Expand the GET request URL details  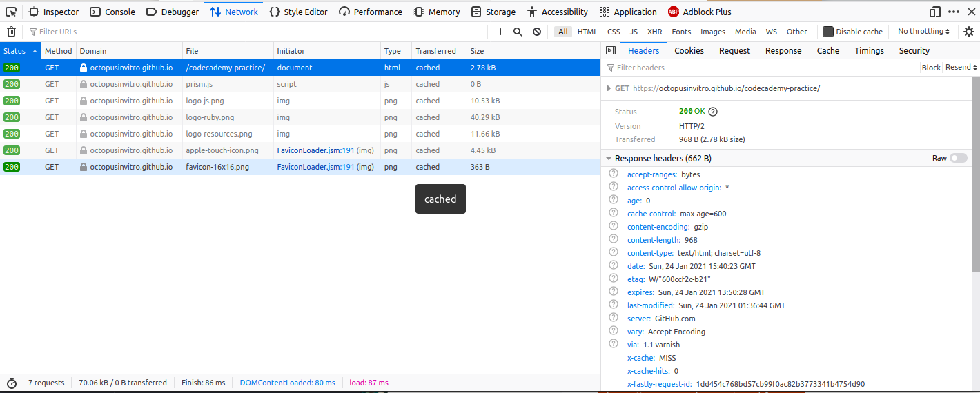(x=608, y=88)
